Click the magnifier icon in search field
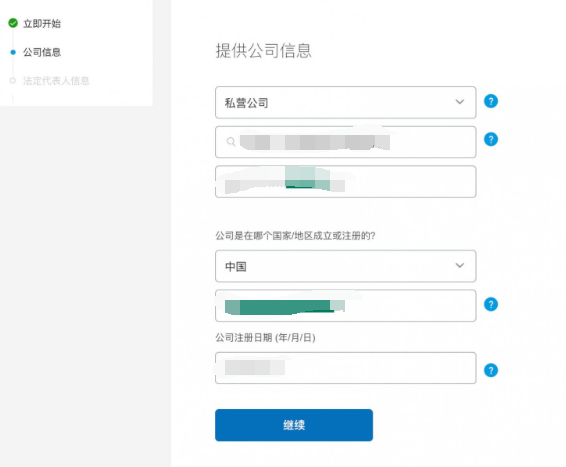 231,141
